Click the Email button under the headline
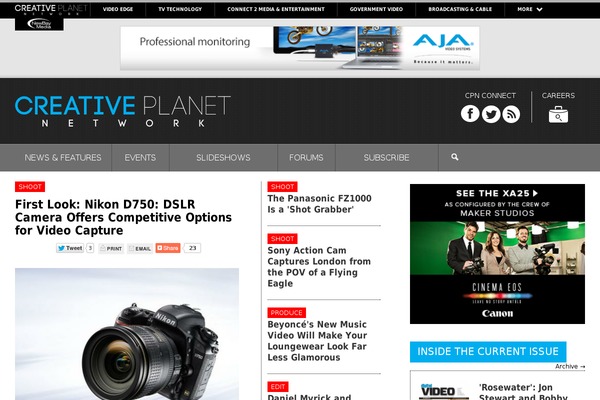Screen dimensions: 600x400 [140, 248]
